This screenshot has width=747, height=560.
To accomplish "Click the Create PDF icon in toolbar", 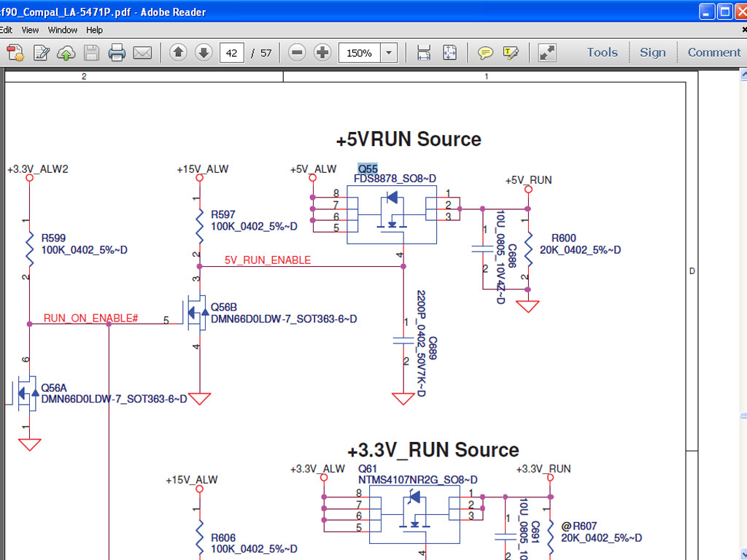I will (15, 52).
